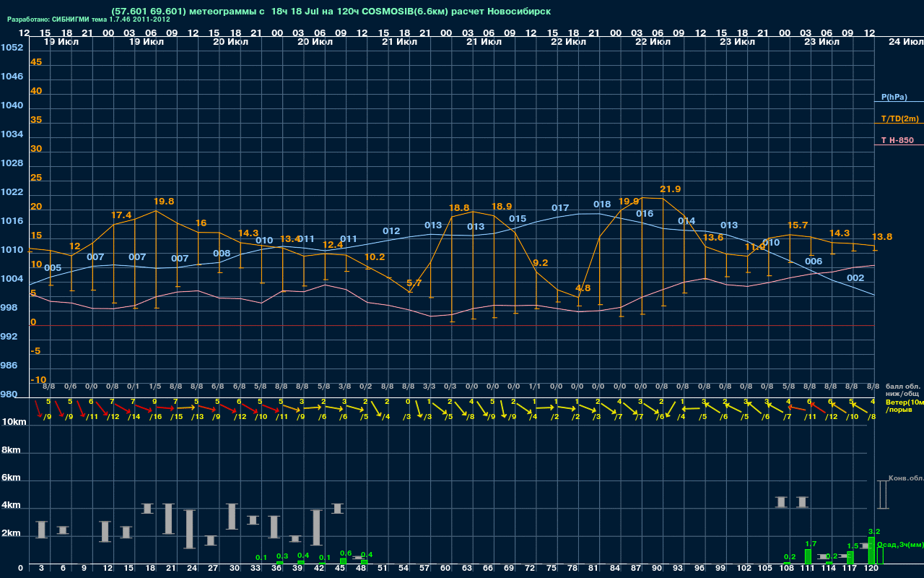Select the 19.9 temperature label
Viewport: 924px width, 578px height.
tap(629, 202)
